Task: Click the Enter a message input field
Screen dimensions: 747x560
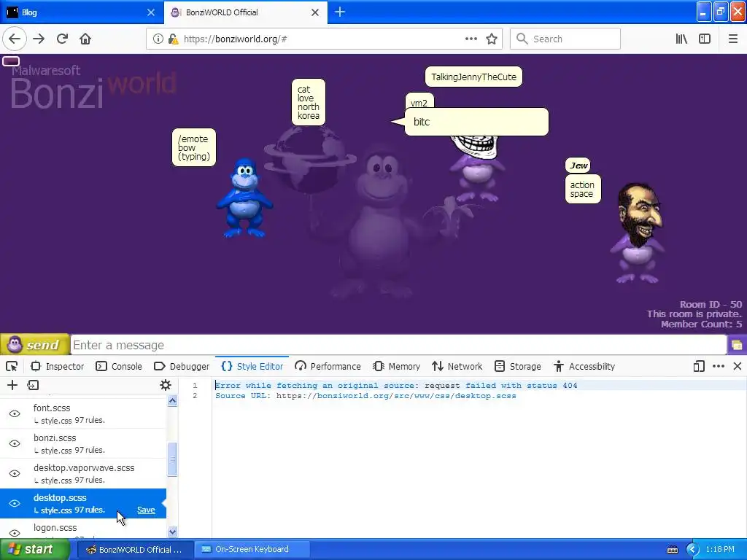Action: (398, 345)
